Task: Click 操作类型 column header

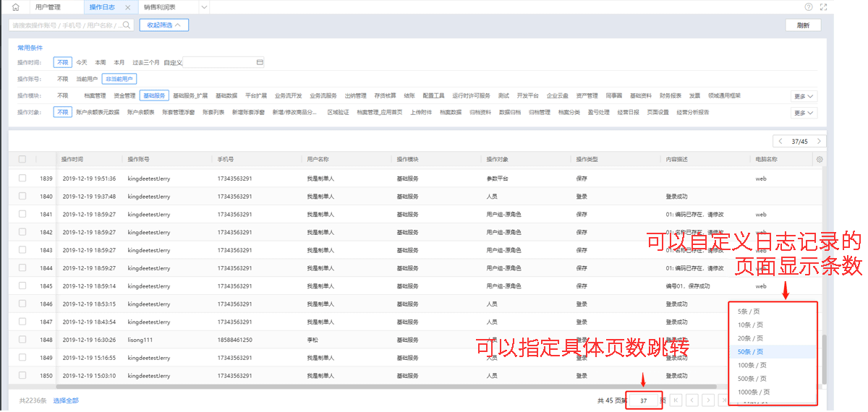Action: click(x=587, y=159)
